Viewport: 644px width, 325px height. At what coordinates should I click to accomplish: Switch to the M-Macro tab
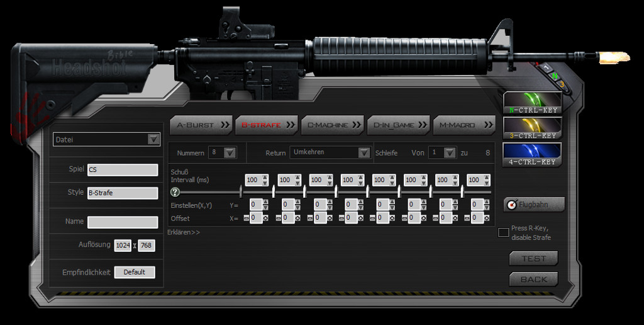[x=464, y=125]
